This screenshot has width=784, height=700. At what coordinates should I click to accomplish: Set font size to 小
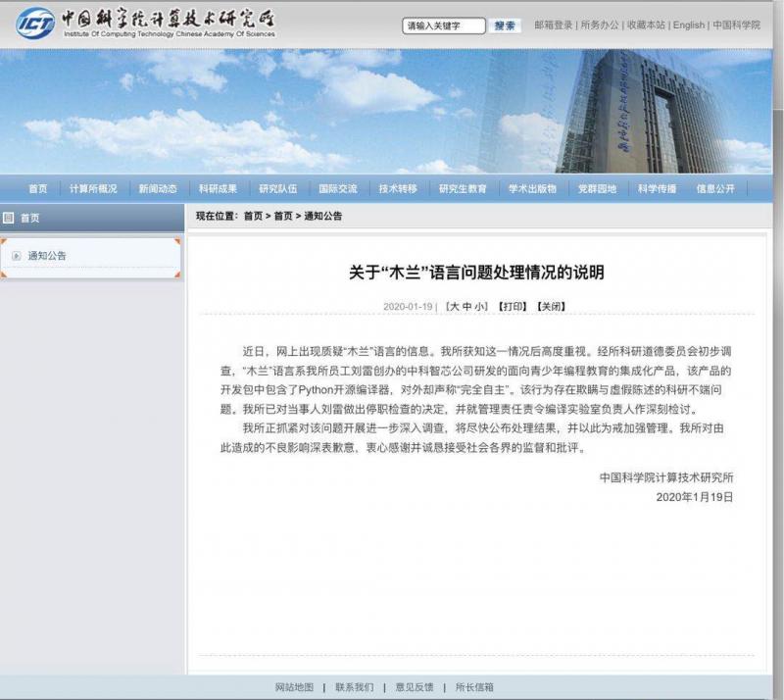click(479, 307)
